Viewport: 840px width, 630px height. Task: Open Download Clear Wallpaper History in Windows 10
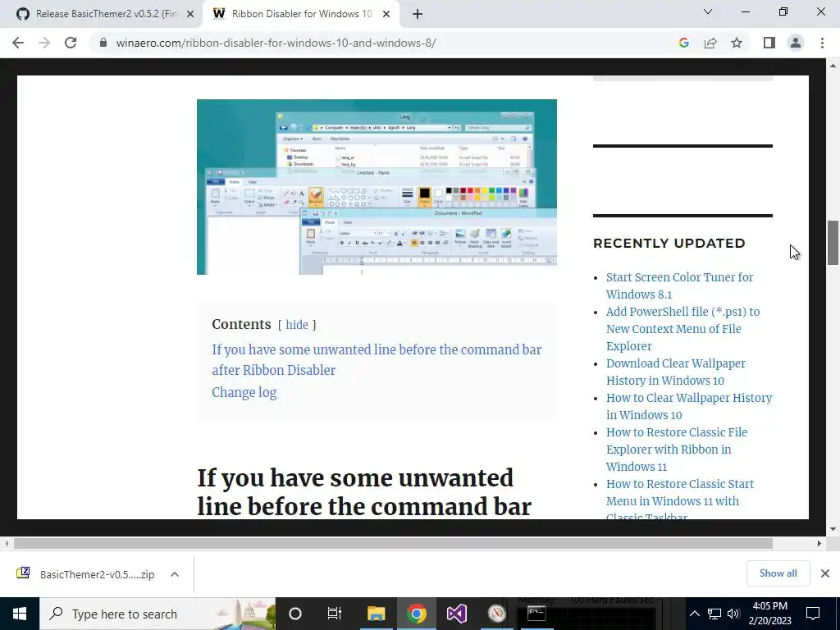[676, 372]
